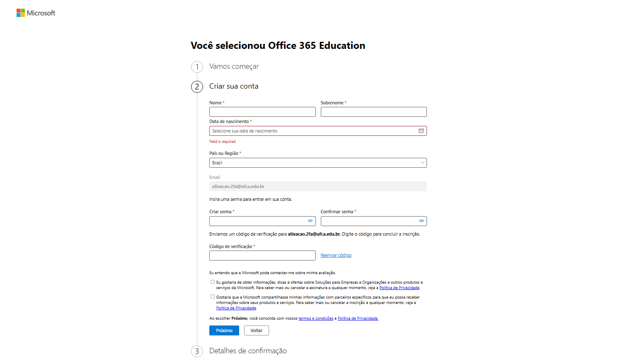This screenshot has height=364, width=635.
Task: Focus the Sobrenome text field
Action: pyautogui.click(x=373, y=112)
